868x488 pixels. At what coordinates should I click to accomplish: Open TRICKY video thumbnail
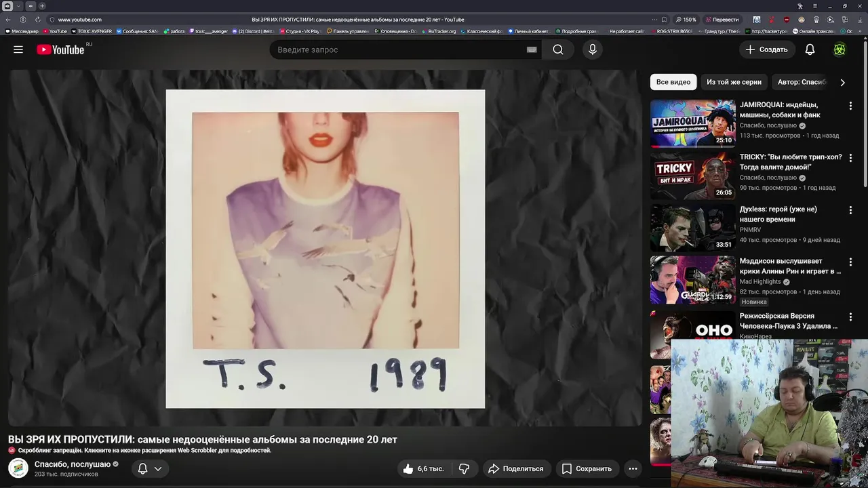pyautogui.click(x=692, y=176)
